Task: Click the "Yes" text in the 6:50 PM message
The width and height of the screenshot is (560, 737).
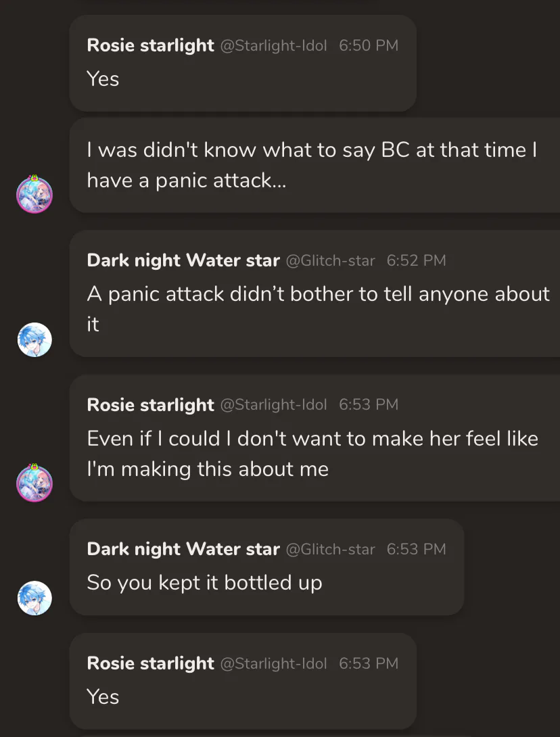Action: coord(103,79)
